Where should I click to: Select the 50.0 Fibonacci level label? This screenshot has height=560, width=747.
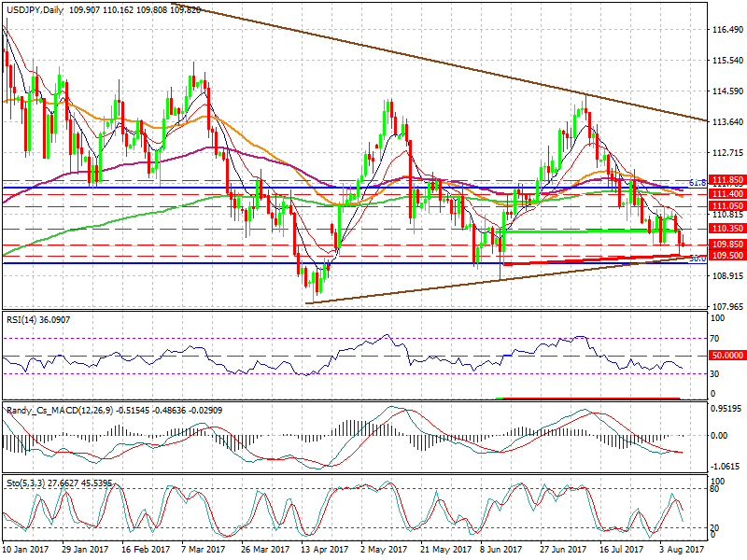[x=696, y=259]
